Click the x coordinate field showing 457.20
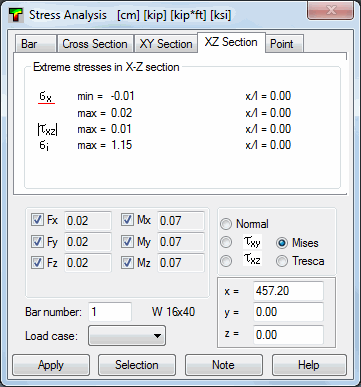This screenshot has width=361, height=387. [288, 291]
